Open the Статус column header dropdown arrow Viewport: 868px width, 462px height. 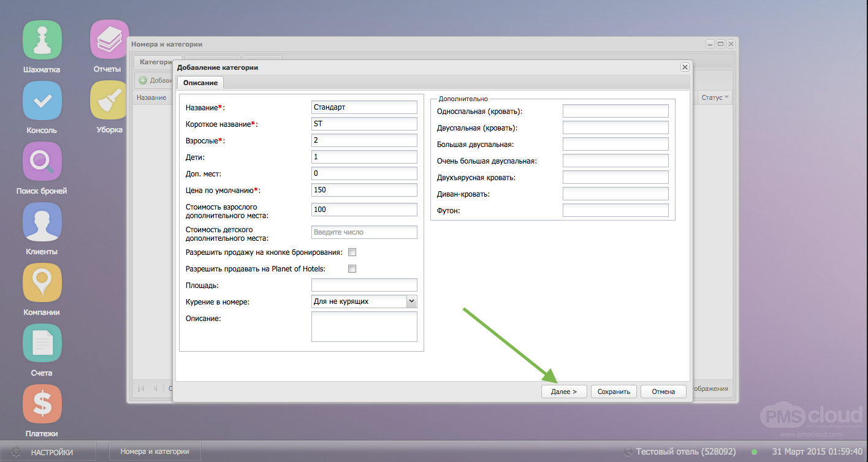click(x=727, y=97)
